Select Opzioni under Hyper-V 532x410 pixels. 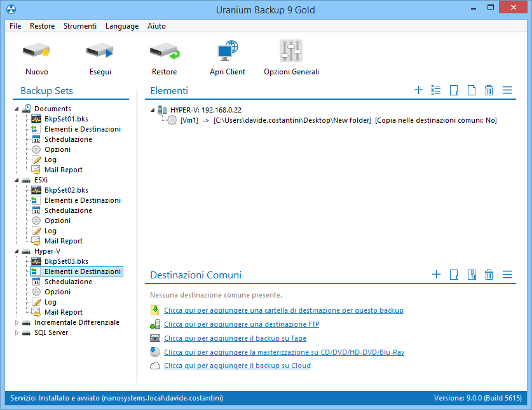coord(57,292)
